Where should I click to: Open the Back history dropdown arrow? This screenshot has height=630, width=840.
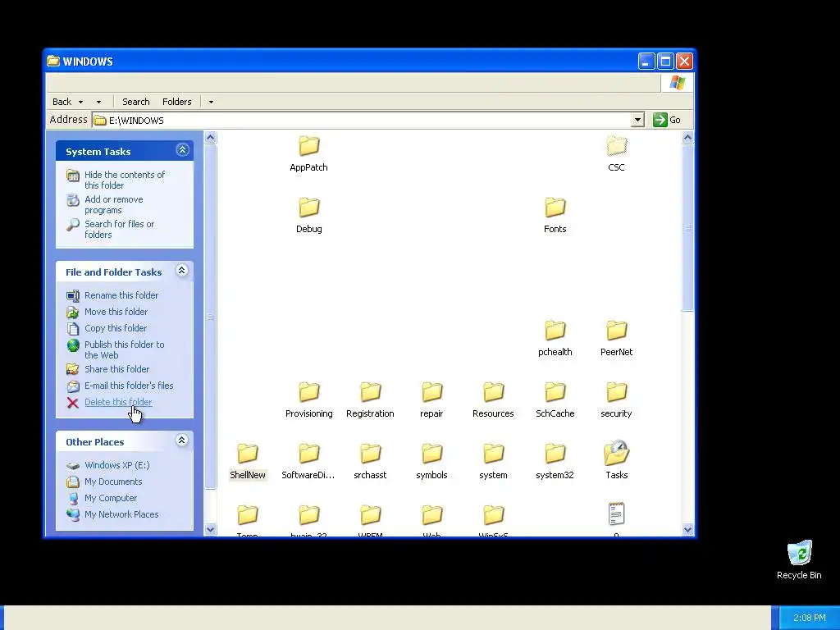click(x=81, y=102)
